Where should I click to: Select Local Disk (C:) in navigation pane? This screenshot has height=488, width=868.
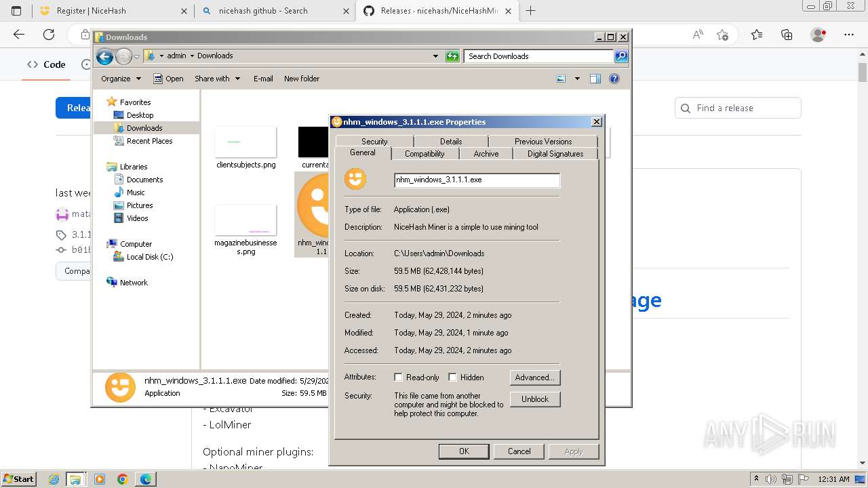click(149, 257)
